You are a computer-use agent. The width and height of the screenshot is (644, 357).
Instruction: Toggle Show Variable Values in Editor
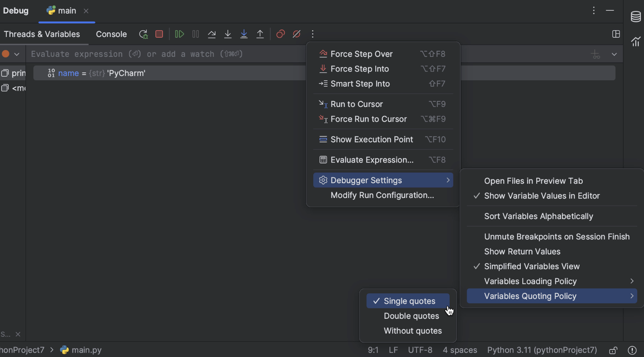[541, 196]
